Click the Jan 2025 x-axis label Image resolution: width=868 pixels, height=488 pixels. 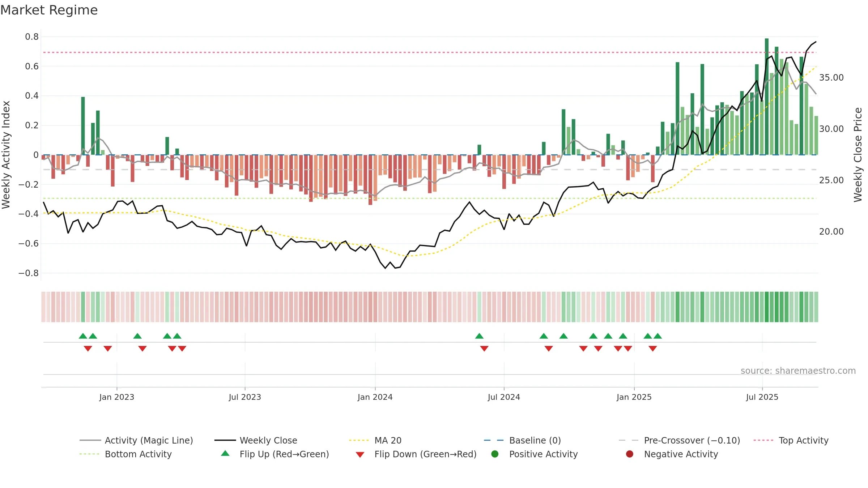click(x=634, y=397)
